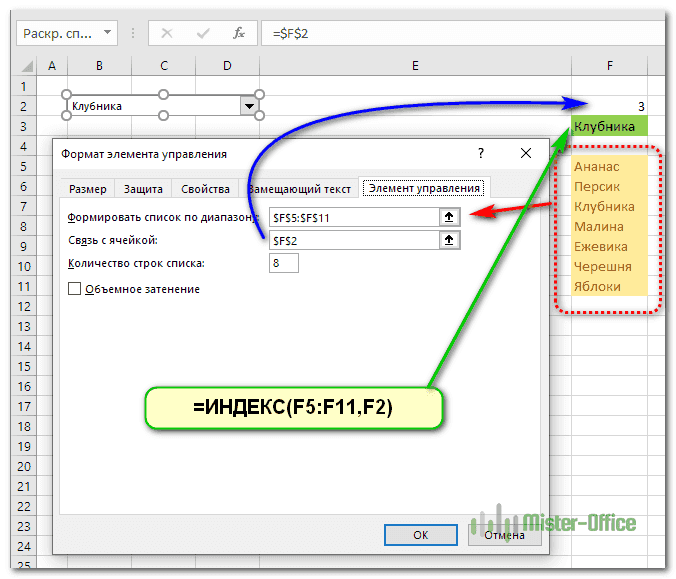
Task: Open the Insert Function fx icon
Action: pos(239,33)
